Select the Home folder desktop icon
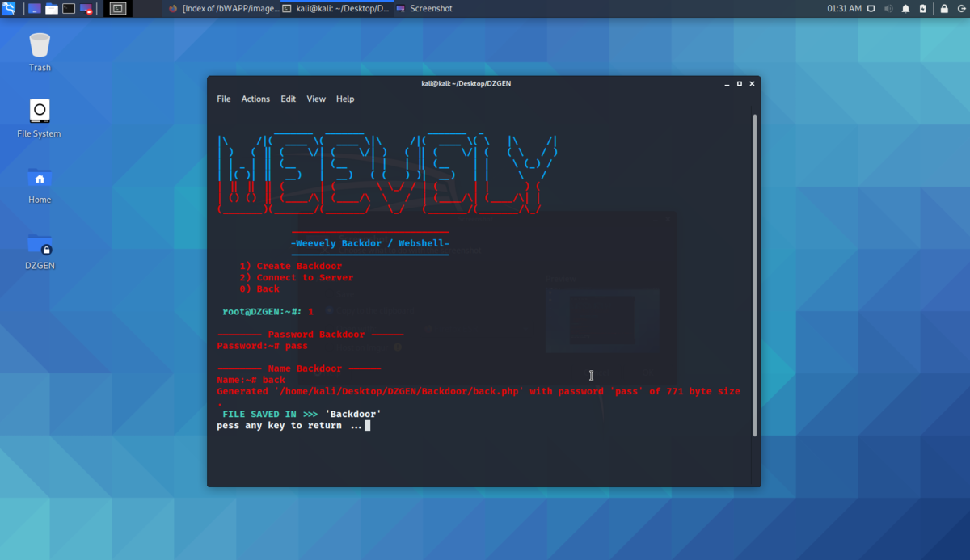The height and width of the screenshot is (560, 970). (x=40, y=184)
